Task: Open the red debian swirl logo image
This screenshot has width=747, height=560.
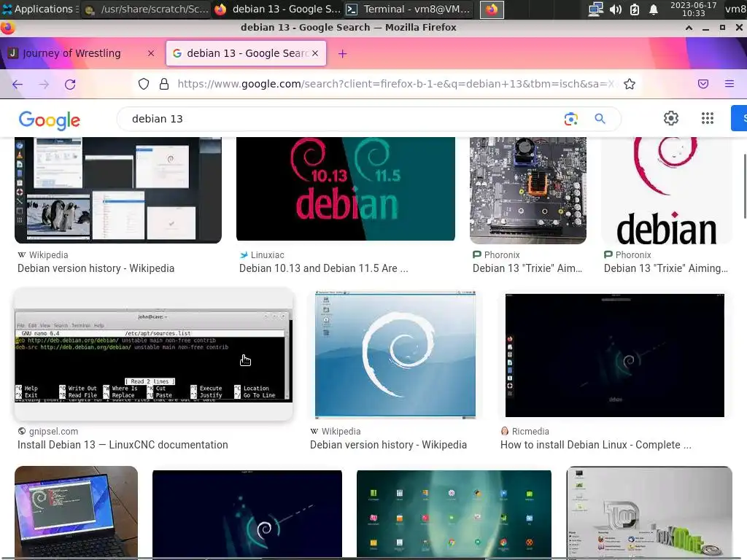Action: (667, 190)
